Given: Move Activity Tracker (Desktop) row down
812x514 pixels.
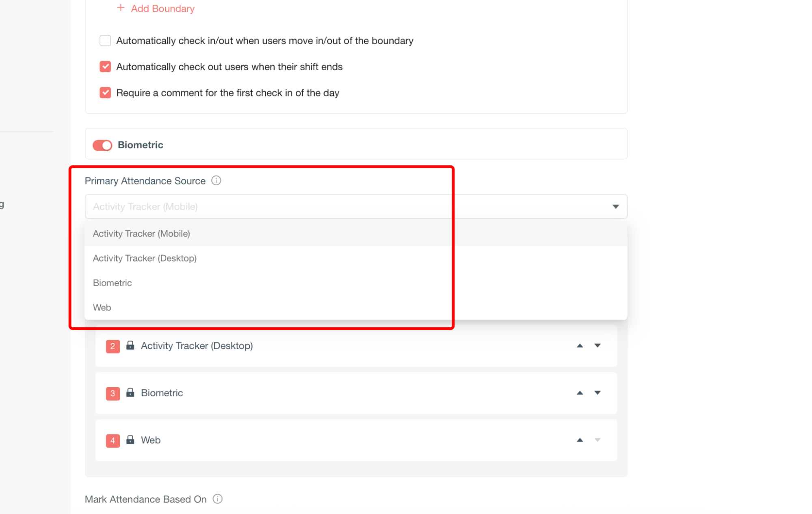Looking at the screenshot, I should [x=597, y=345].
